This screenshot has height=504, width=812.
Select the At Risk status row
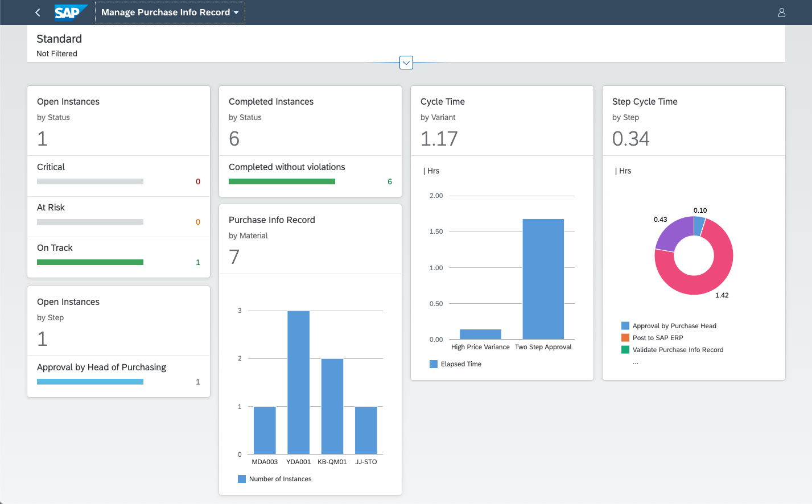(x=118, y=217)
